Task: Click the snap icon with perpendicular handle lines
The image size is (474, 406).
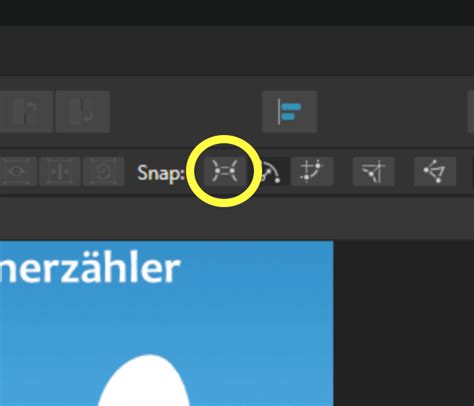Action: point(374,171)
